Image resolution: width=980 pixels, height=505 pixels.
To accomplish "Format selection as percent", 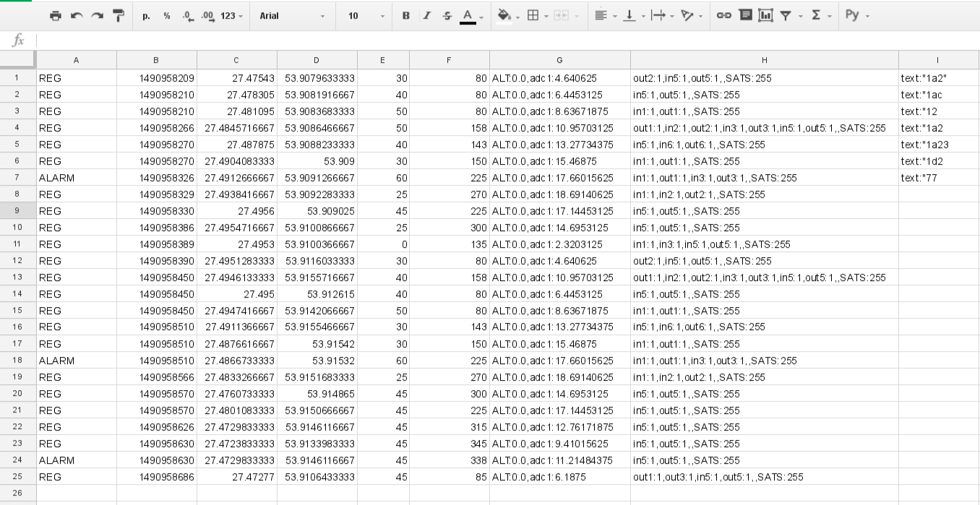I will 167,15.
